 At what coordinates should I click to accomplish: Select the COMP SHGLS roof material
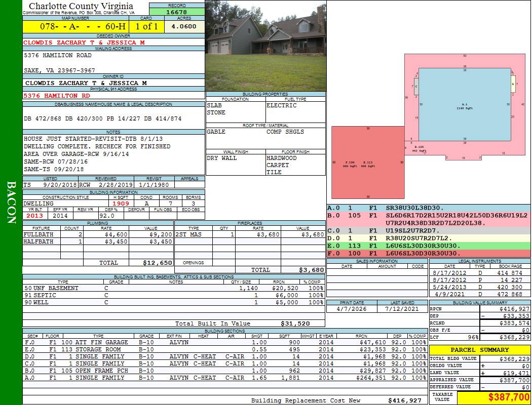point(285,132)
